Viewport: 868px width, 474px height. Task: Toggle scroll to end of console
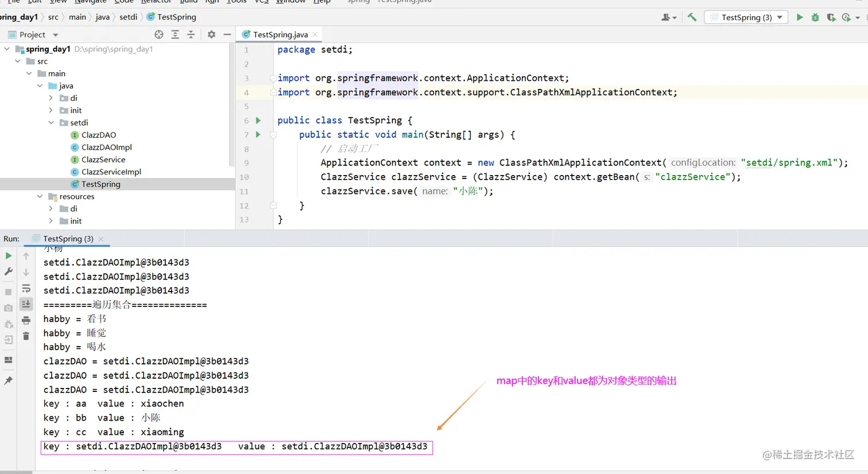tap(26, 304)
